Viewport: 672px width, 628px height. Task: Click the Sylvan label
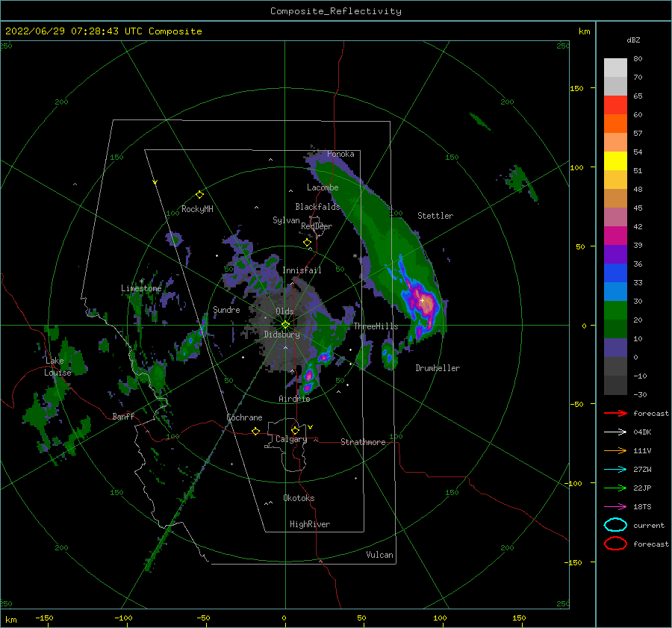click(286, 220)
